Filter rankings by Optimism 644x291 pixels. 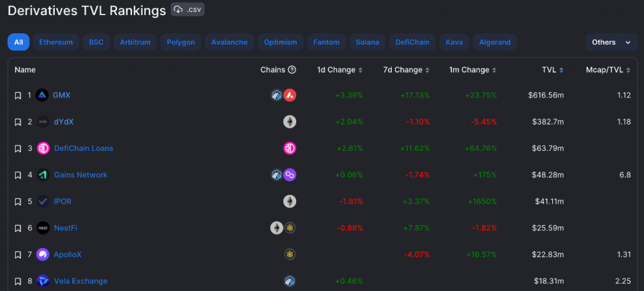point(280,42)
